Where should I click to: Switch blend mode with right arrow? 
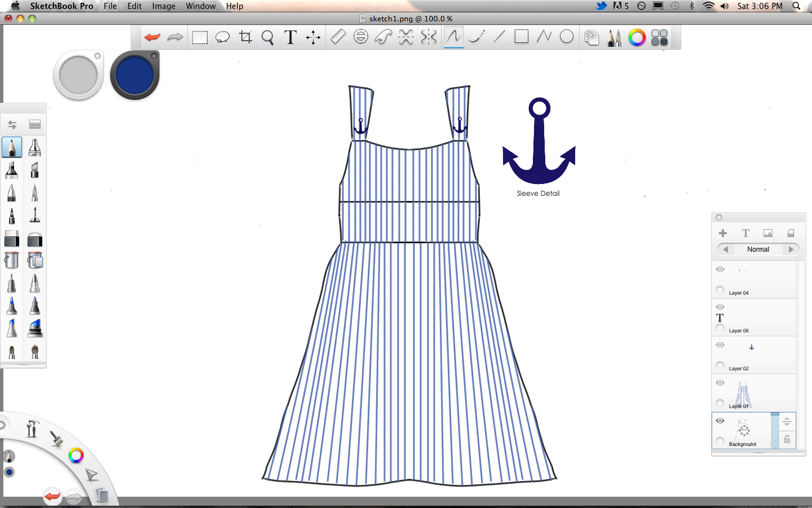tap(791, 249)
